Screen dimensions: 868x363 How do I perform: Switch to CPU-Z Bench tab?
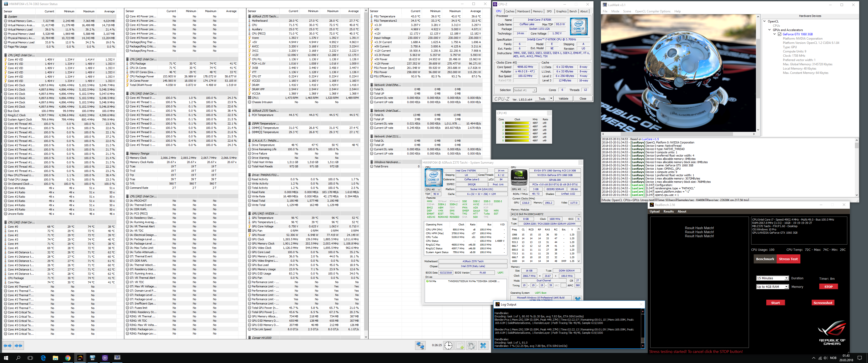click(573, 11)
